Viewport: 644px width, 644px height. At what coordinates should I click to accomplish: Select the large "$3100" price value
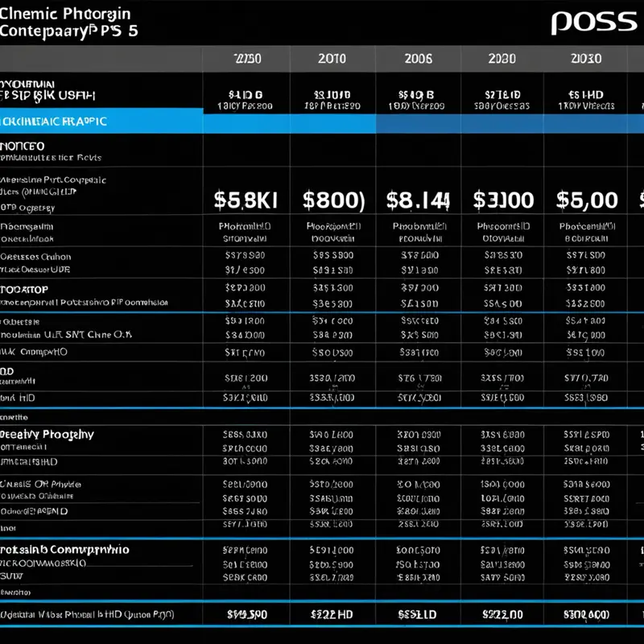(503, 200)
